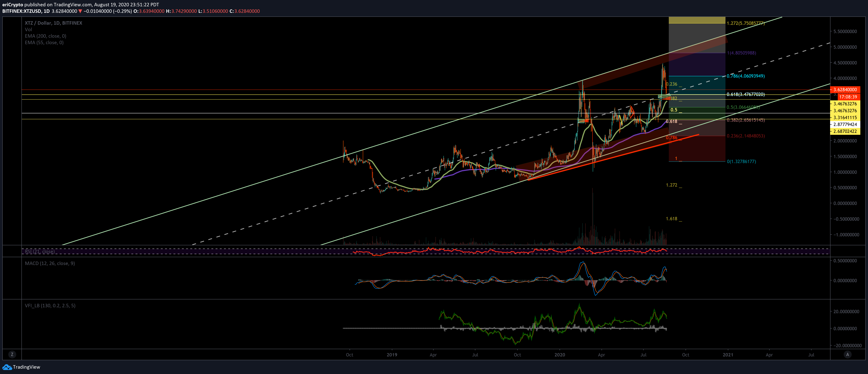Click the XTZ / Dollar, 1D, BITFINEX legend
The height and width of the screenshot is (374, 868).
[x=54, y=23]
